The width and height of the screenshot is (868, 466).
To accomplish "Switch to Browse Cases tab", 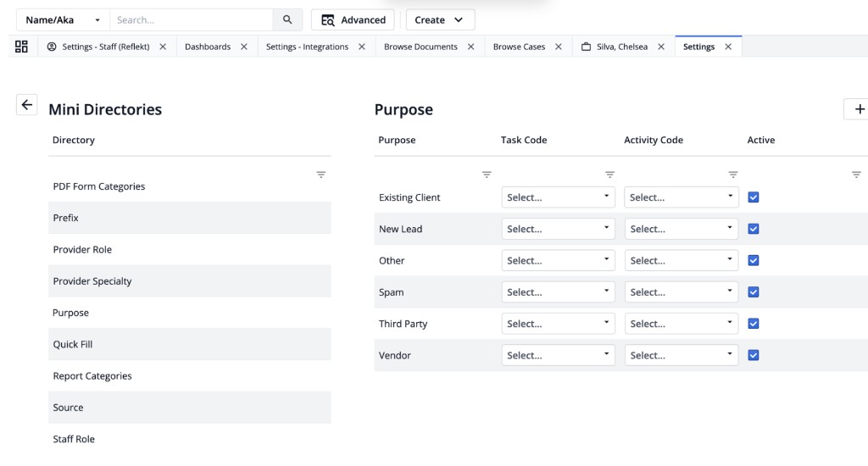I will tap(520, 47).
